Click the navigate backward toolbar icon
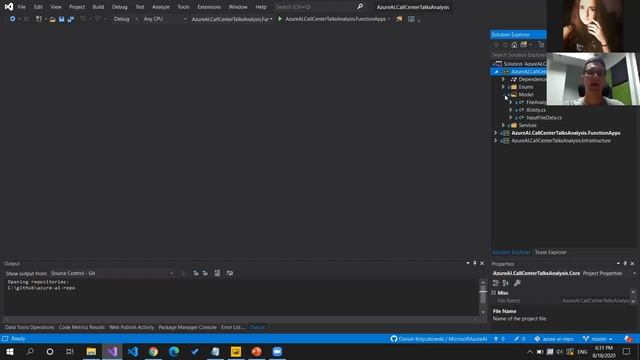Screen dimensions: 640x360 pos(13,19)
